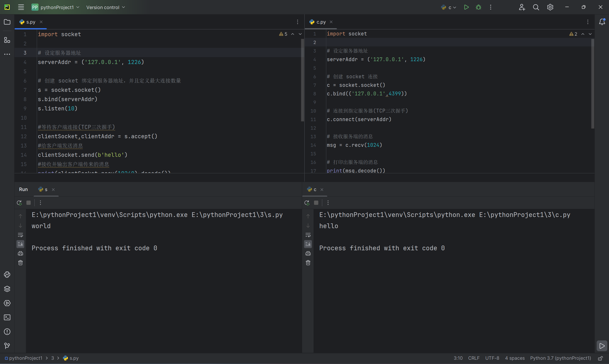Go to previous warning in s.py
The height and width of the screenshot is (364, 609).
293,34
